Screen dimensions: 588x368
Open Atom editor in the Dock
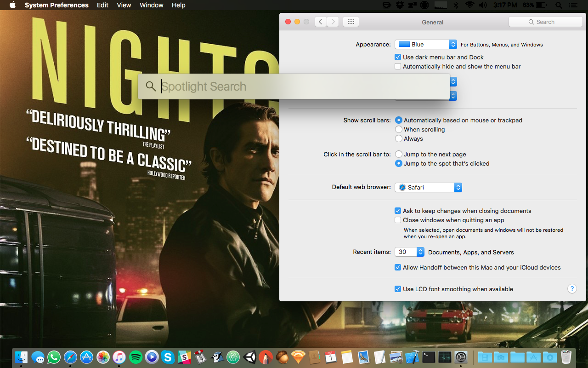233,357
